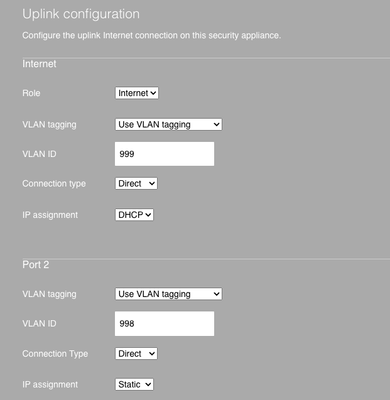The image size is (390, 400).
Task: Click VLAN ID label beside 999 field
Action: (x=39, y=154)
